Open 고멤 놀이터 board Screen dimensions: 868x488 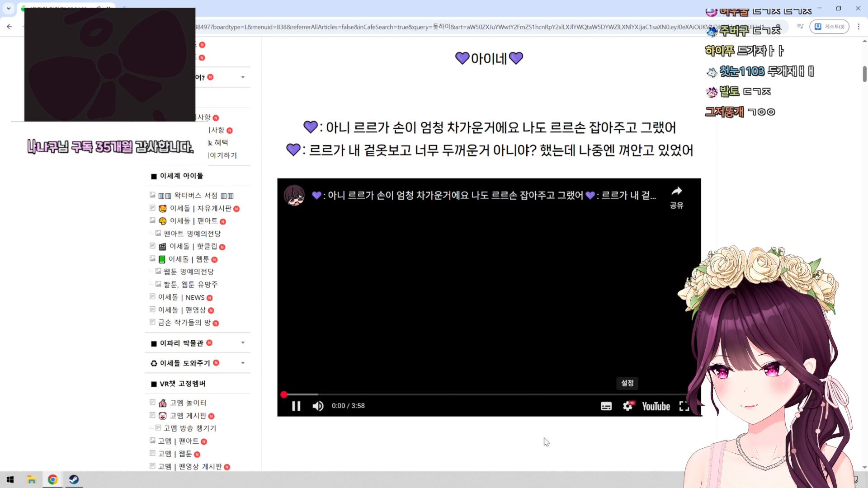tap(188, 403)
